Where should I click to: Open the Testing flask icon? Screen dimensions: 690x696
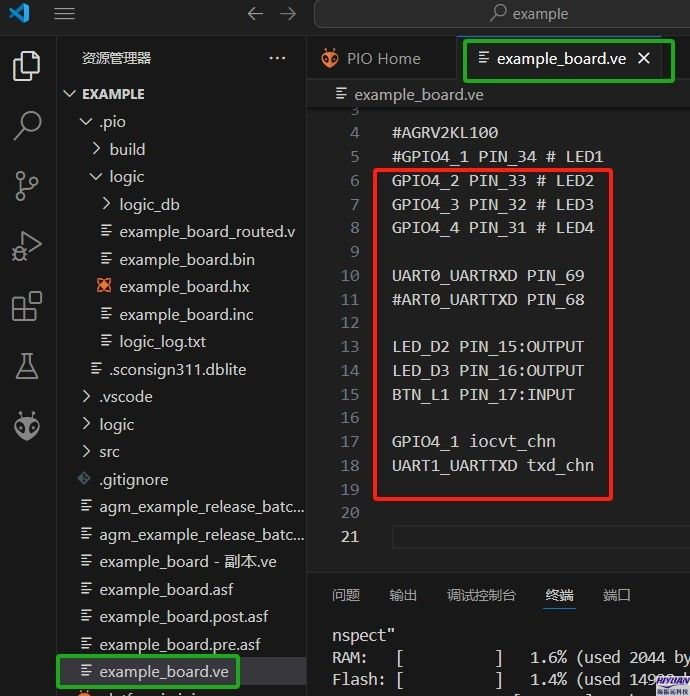(x=27, y=367)
